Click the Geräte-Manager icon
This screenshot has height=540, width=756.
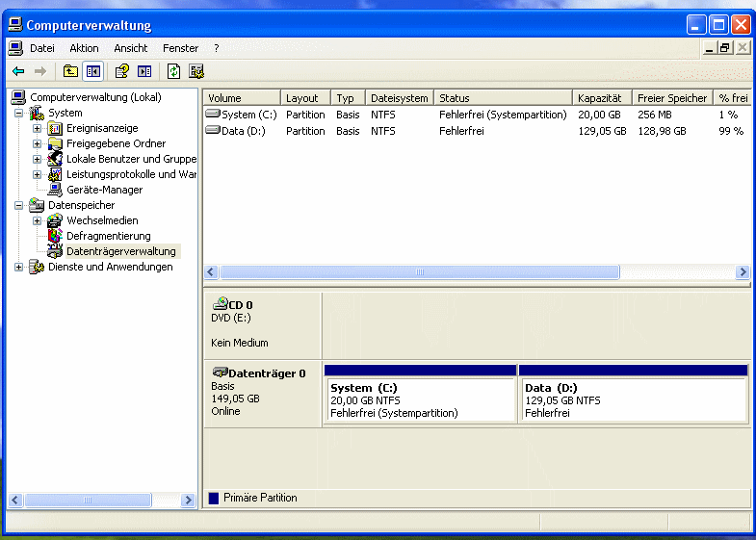[55, 190]
